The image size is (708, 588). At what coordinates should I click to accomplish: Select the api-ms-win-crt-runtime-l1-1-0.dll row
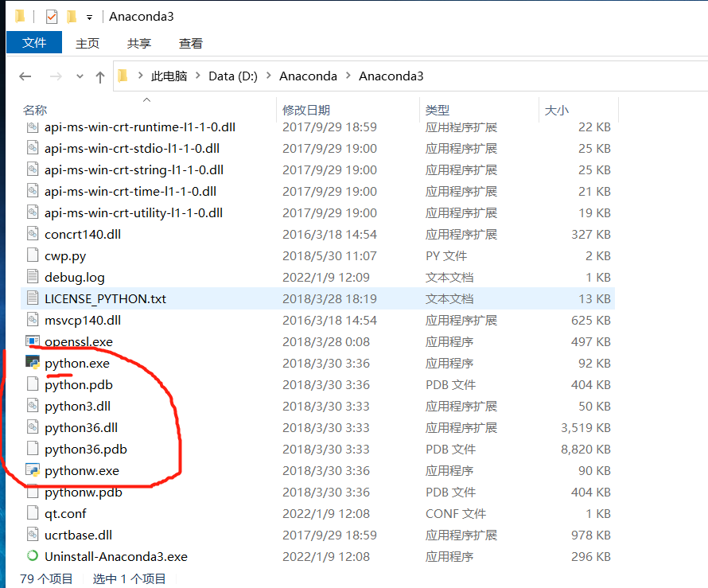(x=317, y=127)
